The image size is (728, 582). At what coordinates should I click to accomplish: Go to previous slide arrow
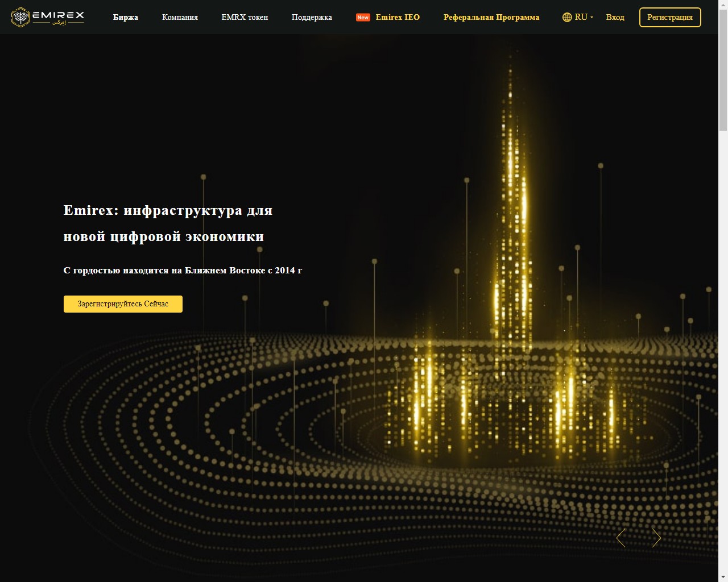[x=621, y=538]
